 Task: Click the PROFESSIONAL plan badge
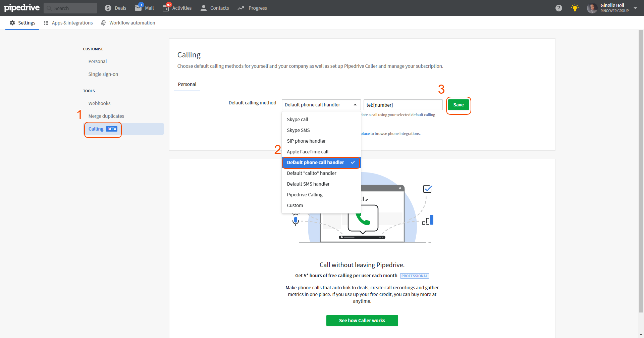(x=415, y=276)
